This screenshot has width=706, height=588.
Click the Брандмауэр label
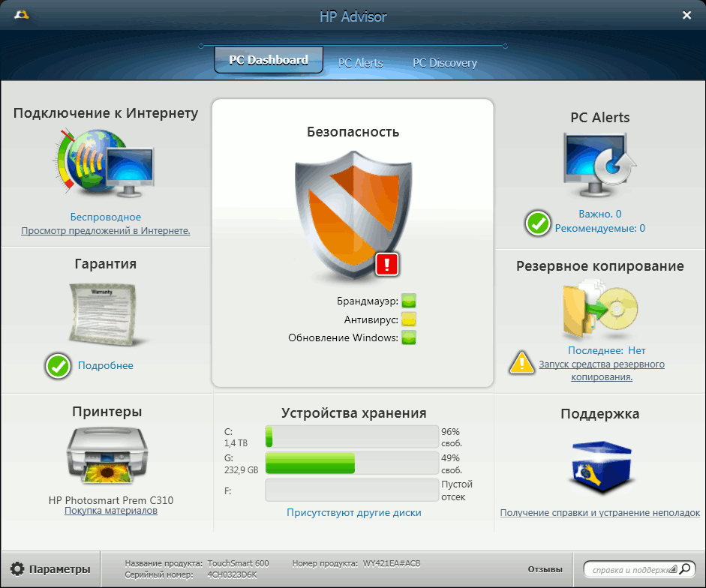(x=368, y=301)
